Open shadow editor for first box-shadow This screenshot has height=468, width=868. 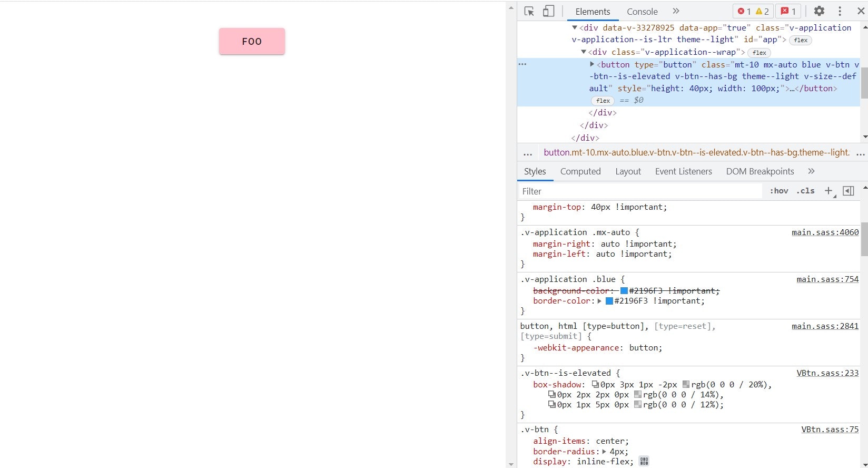(596, 385)
